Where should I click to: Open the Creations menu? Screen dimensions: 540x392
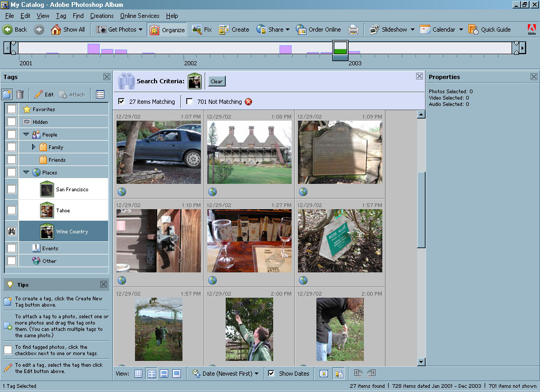pyautogui.click(x=101, y=16)
